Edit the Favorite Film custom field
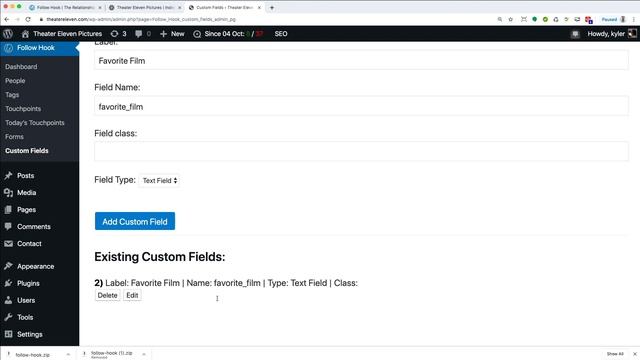The height and width of the screenshot is (360, 640). 132,295
